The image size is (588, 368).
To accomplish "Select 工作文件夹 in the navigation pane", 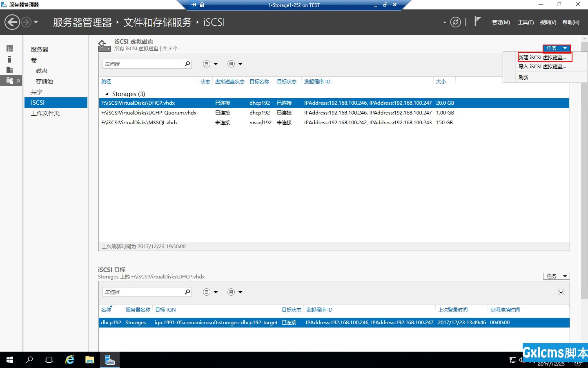I will (x=45, y=113).
